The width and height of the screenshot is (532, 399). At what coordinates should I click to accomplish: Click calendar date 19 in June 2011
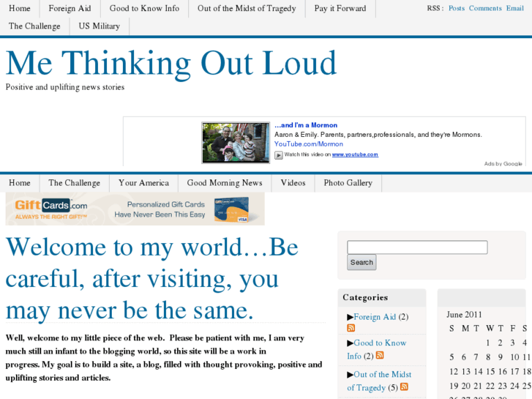pyautogui.click(x=454, y=386)
